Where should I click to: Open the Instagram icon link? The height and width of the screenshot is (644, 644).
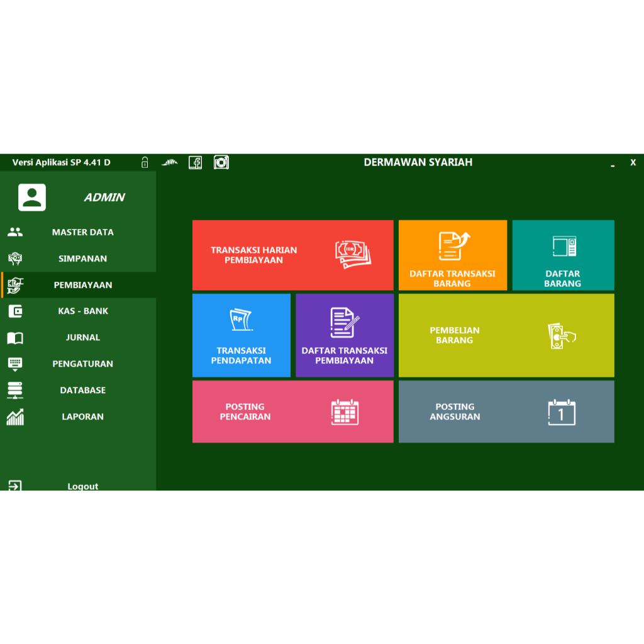221,162
